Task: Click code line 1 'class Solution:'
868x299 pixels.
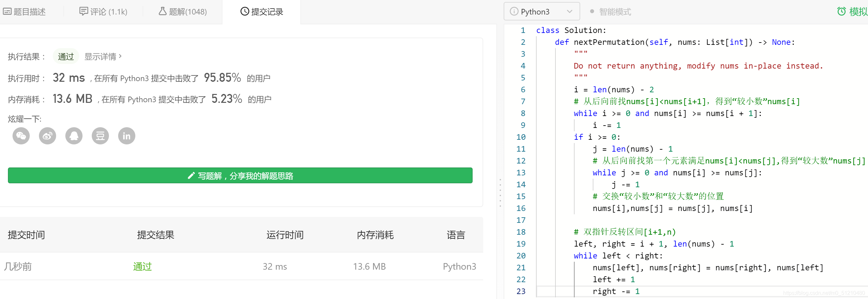Action: [x=571, y=30]
